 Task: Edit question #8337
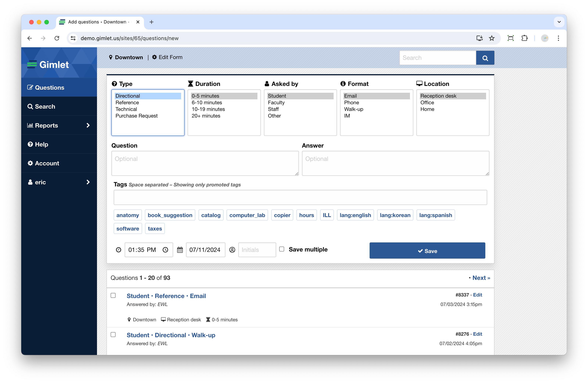(477, 295)
